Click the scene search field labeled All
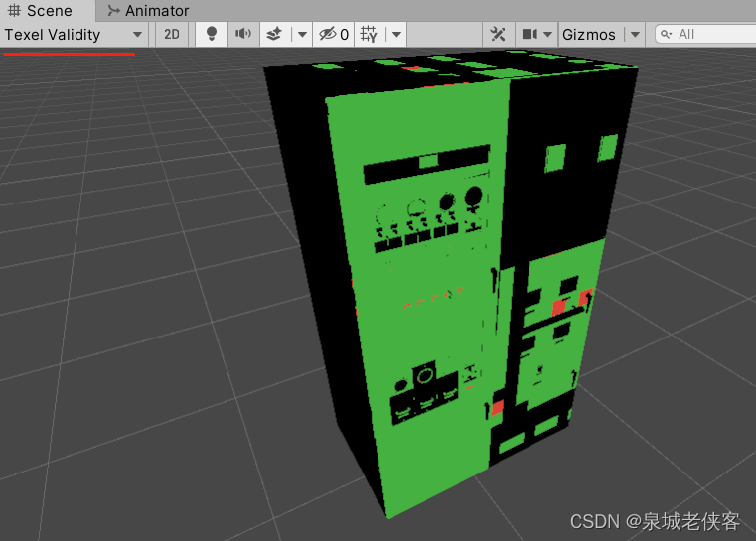Screen dimensions: 756x541 pyautogui.click(x=706, y=34)
